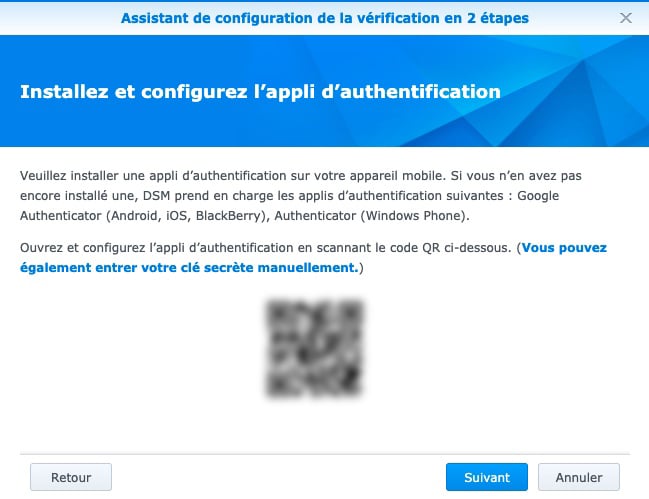Click the 'Vous pouvez' link text
Image resolution: width=649 pixels, height=499 pixels.
pyautogui.click(x=564, y=247)
